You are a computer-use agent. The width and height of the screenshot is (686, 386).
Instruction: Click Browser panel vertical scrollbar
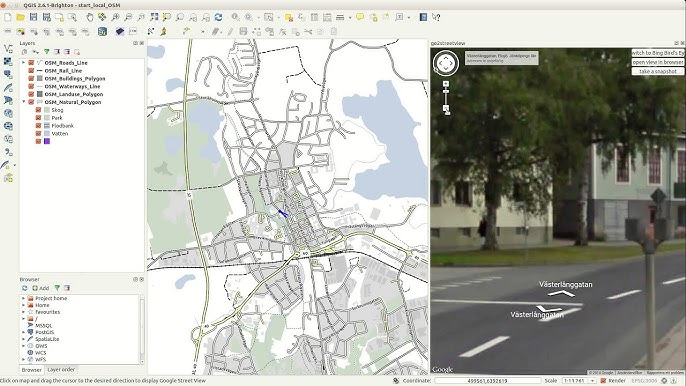pos(142,329)
